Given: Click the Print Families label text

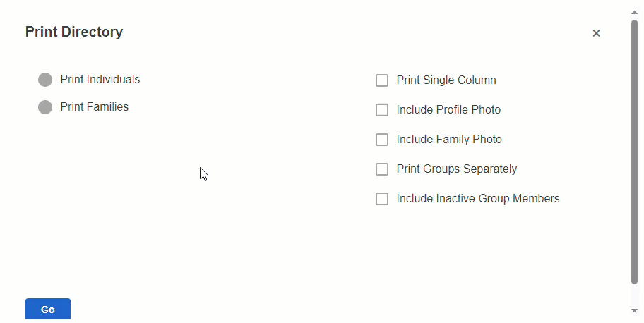Looking at the screenshot, I should (94, 107).
